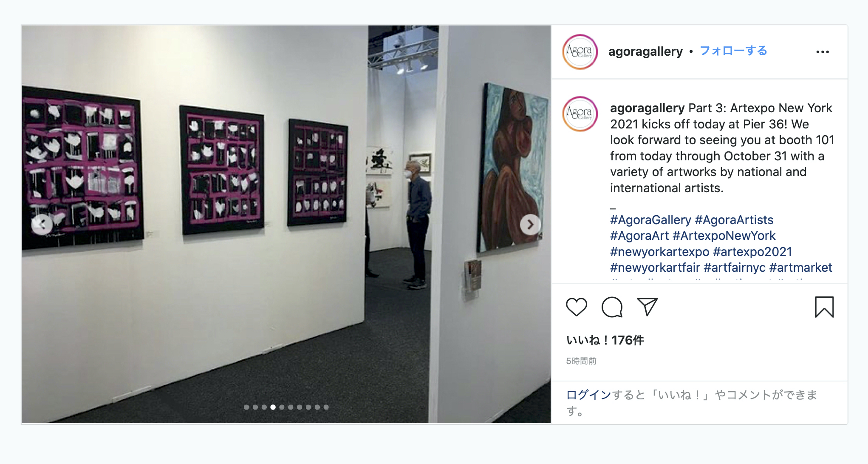Open the #ArtexpoNewYork hashtag
This screenshot has width=868, height=464.
724,236
